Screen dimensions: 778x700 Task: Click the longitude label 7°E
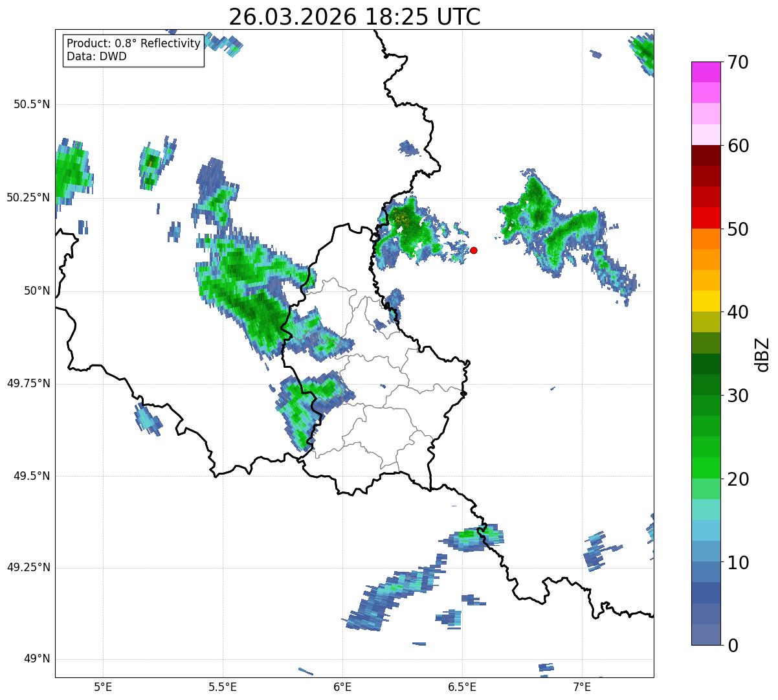582,686
